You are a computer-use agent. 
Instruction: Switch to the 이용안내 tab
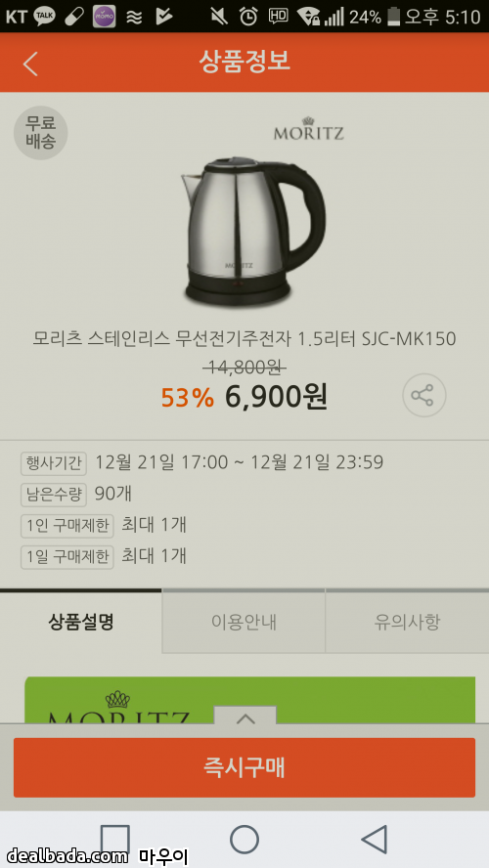tap(244, 623)
